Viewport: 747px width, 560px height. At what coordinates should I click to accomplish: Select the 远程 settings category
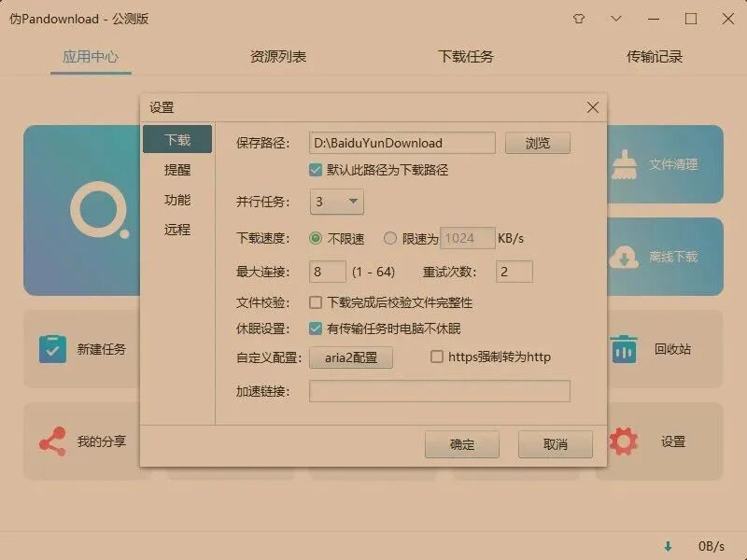[177, 230]
